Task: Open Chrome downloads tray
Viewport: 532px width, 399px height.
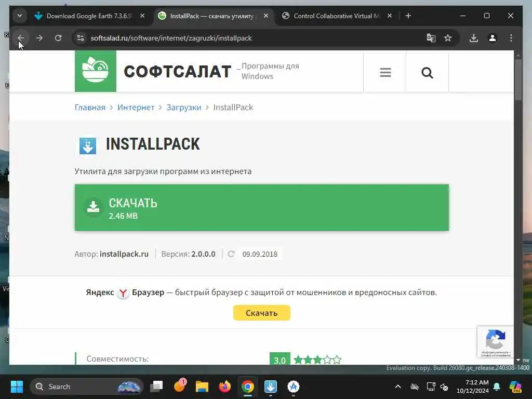Action: (474, 38)
